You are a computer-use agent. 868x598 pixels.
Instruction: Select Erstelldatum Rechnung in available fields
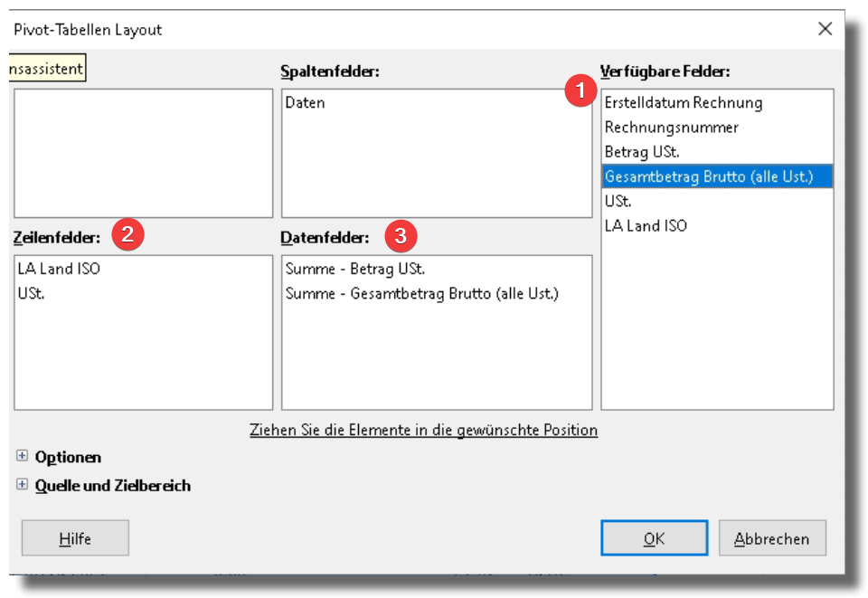point(684,103)
